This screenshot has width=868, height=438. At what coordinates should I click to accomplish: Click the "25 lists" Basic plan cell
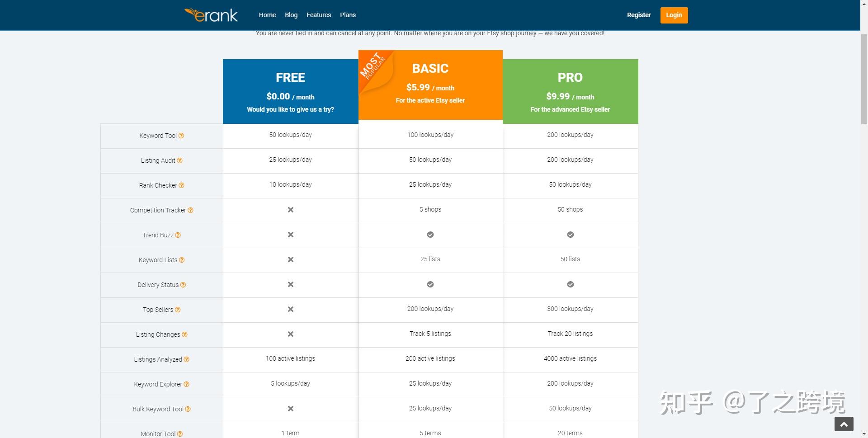click(430, 259)
